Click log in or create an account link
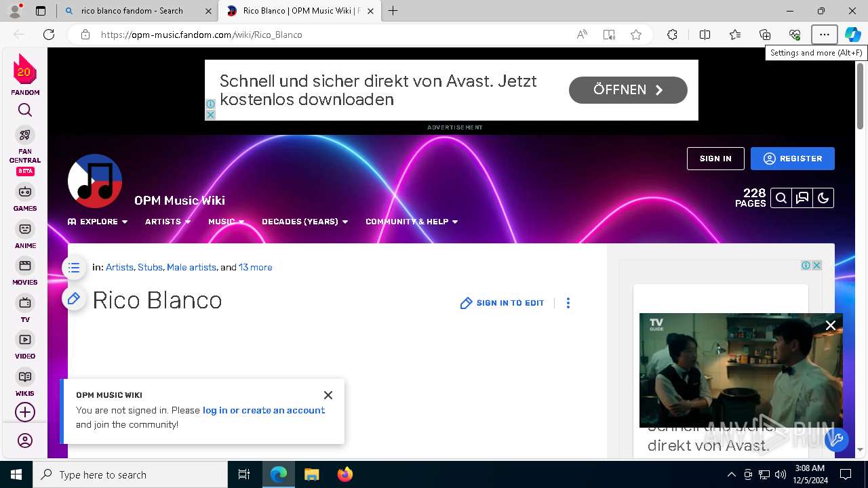This screenshot has width=868, height=488. coord(264,410)
